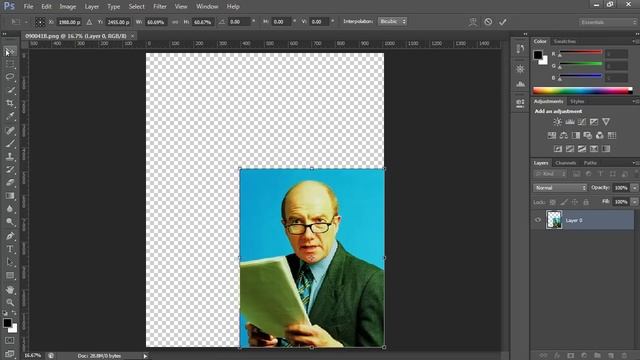Select the Healing Brush tool
This screenshot has width=640, height=360.
pyautogui.click(x=10, y=130)
